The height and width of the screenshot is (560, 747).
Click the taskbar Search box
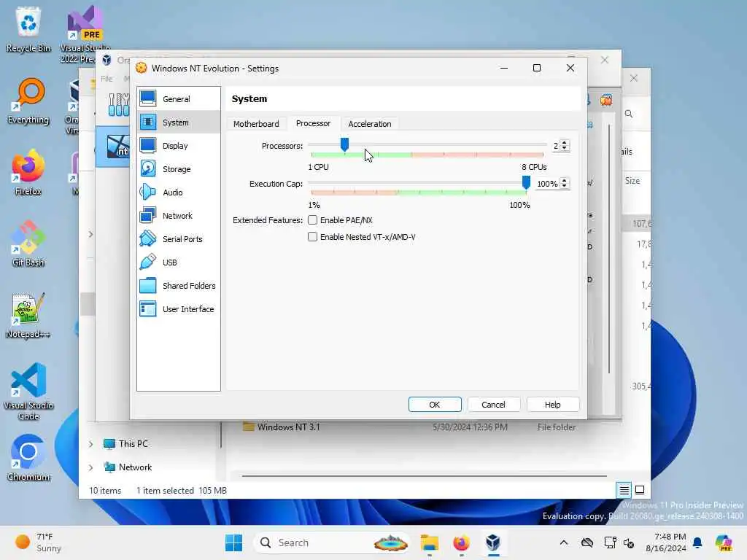[332, 542]
